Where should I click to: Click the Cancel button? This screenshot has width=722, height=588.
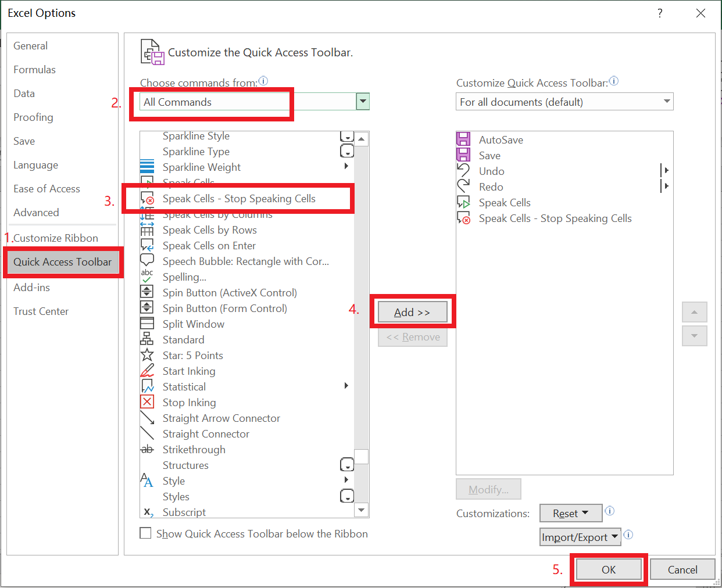[682, 569]
